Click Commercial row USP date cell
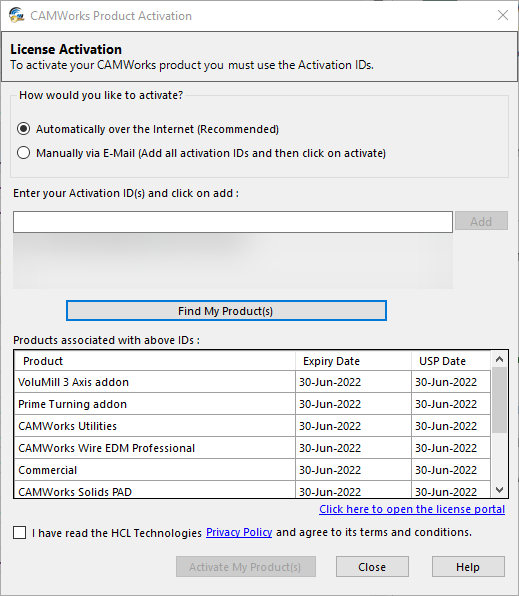Viewport: 519px width, 596px height. click(451, 470)
